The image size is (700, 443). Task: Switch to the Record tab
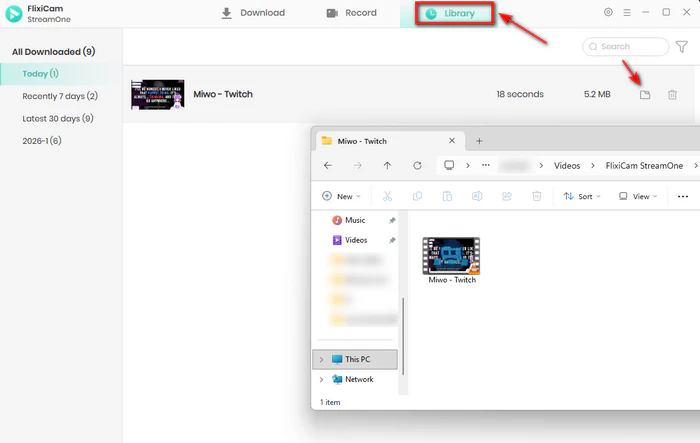pos(351,13)
